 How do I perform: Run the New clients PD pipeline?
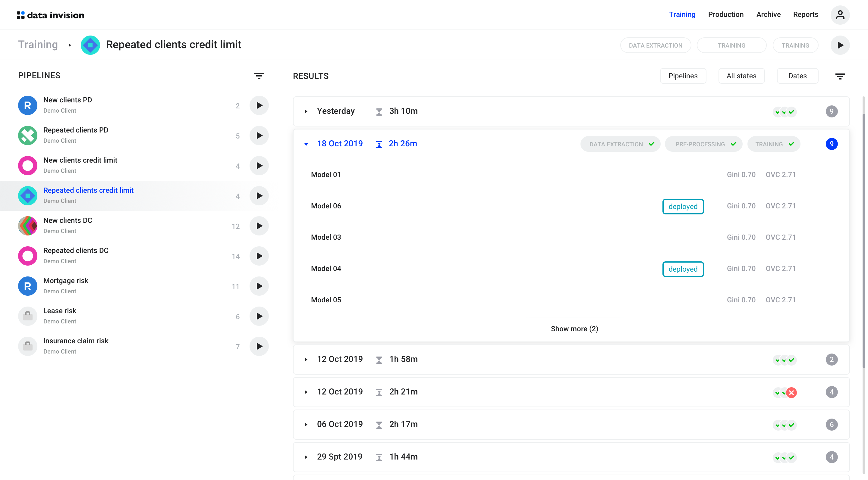point(259,105)
